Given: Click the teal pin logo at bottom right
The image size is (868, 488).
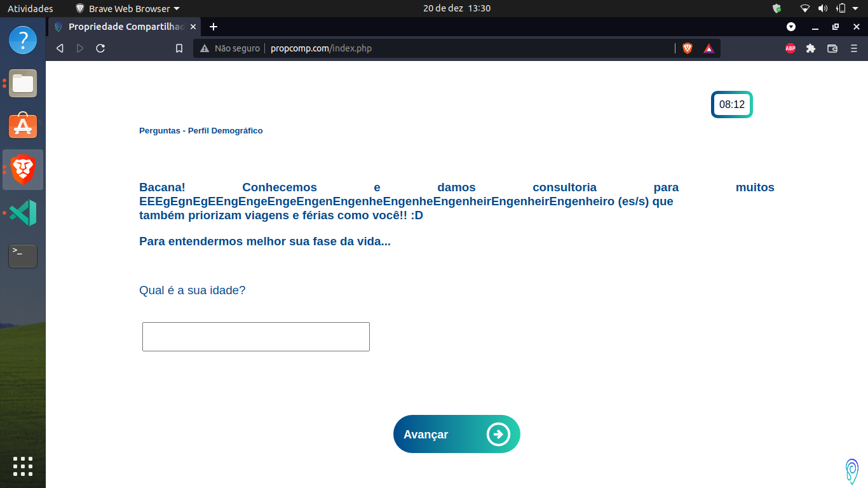Looking at the screenshot, I should 852,471.
